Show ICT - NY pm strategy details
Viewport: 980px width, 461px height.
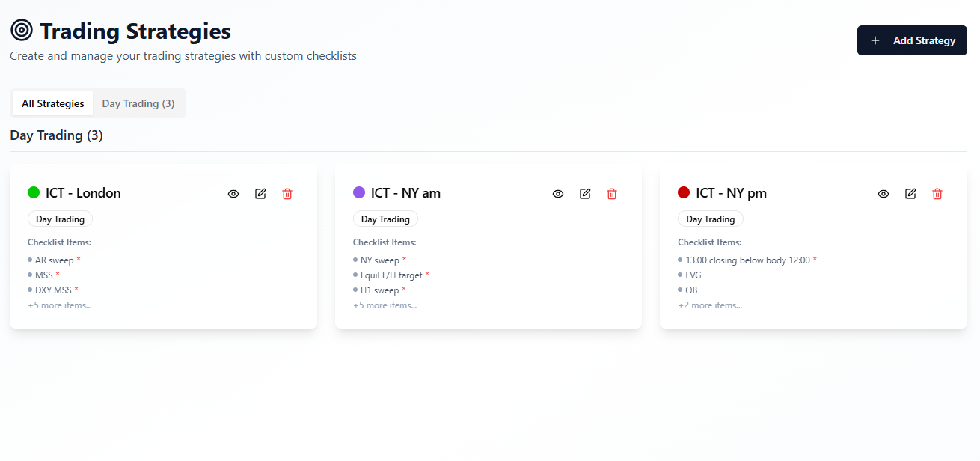[883, 194]
